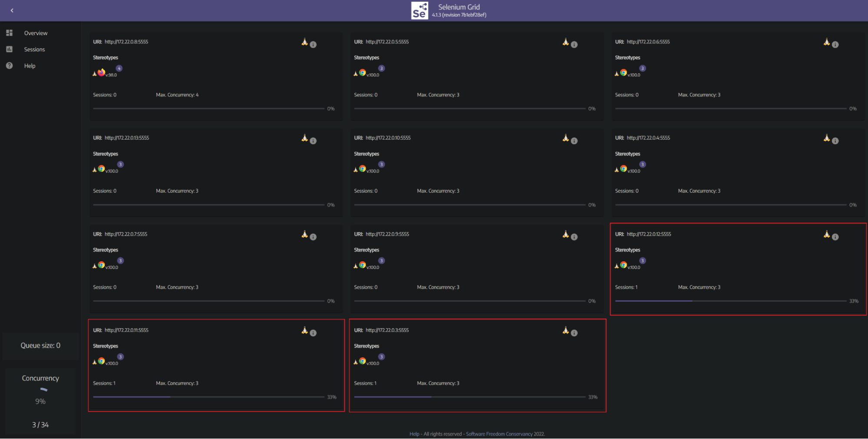Viewport: 868px width, 439px height.
Task: Click the Help link in footer
Action: click(x=414, y=434)
